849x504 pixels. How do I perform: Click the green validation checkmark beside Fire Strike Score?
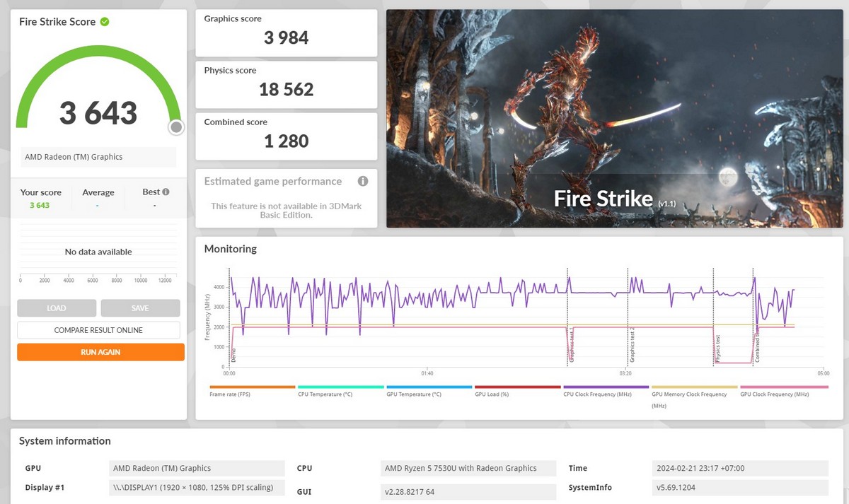(x=105, y=22)
